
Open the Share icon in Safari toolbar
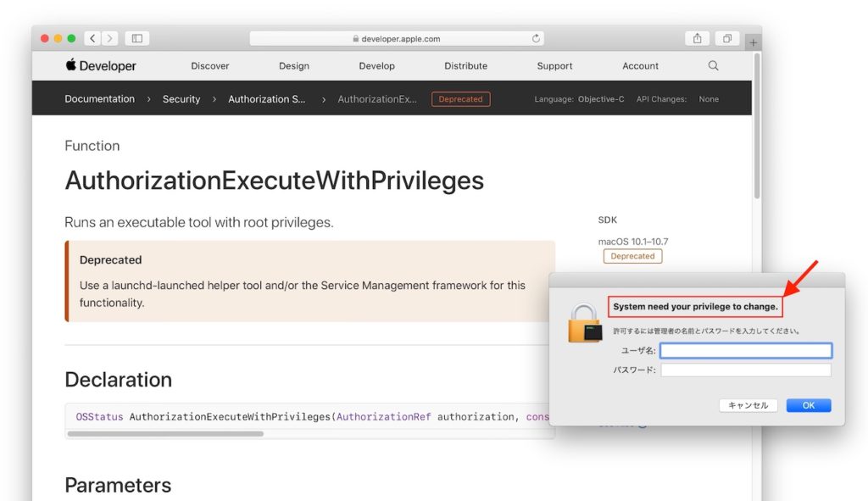click(697, 38)
